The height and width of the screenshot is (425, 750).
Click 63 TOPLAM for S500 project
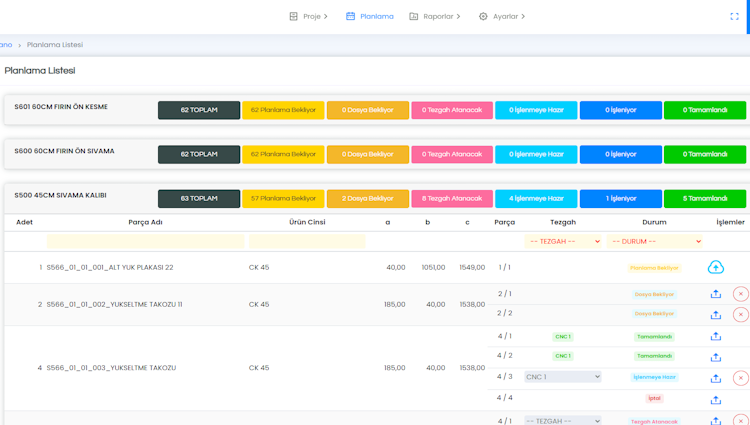pyautogui.click(x=199, y=198)
